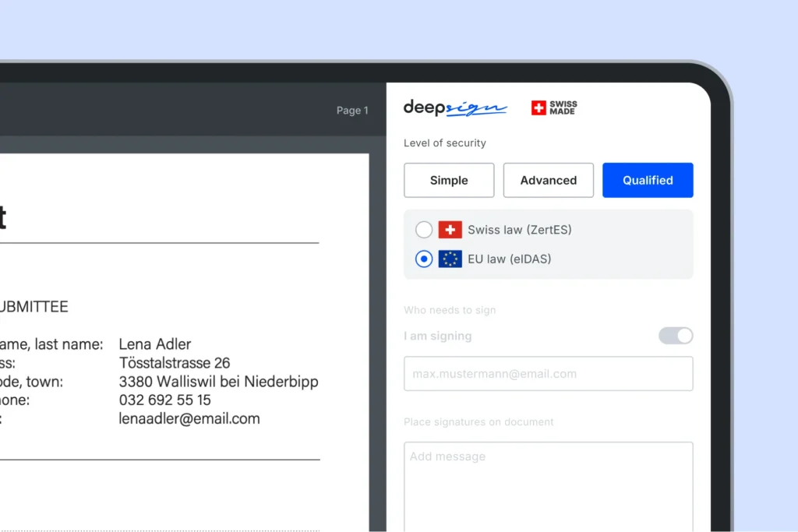This screenshot has height=532, width=798.
Task: Click the lenaadler@email.com address in document
Action: pyautogui.click(x=189, y=418)
